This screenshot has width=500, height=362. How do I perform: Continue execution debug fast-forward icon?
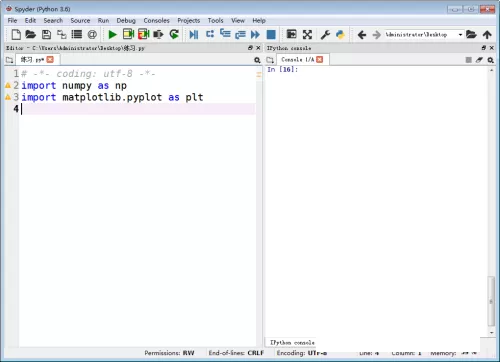point(255,34)
